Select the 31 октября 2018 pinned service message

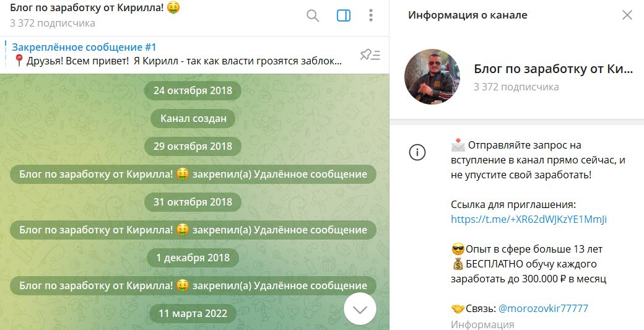(x=193, y=230)
